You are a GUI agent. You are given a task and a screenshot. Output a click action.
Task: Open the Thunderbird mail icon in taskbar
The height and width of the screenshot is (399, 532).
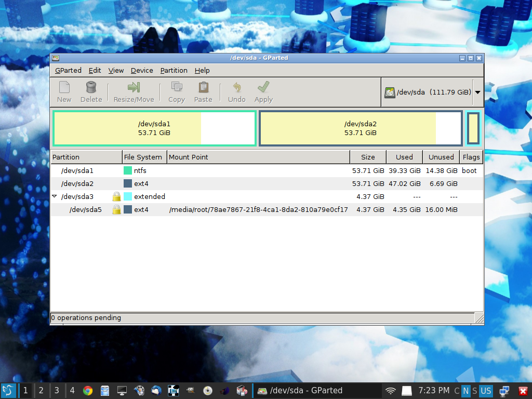156,391
